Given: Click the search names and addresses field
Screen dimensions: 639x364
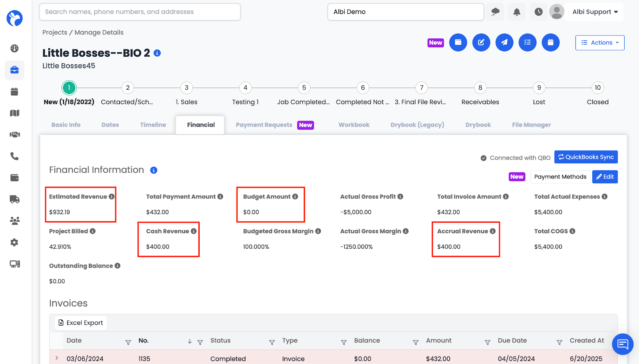Looking at the screenshot, I should point(140,12).
